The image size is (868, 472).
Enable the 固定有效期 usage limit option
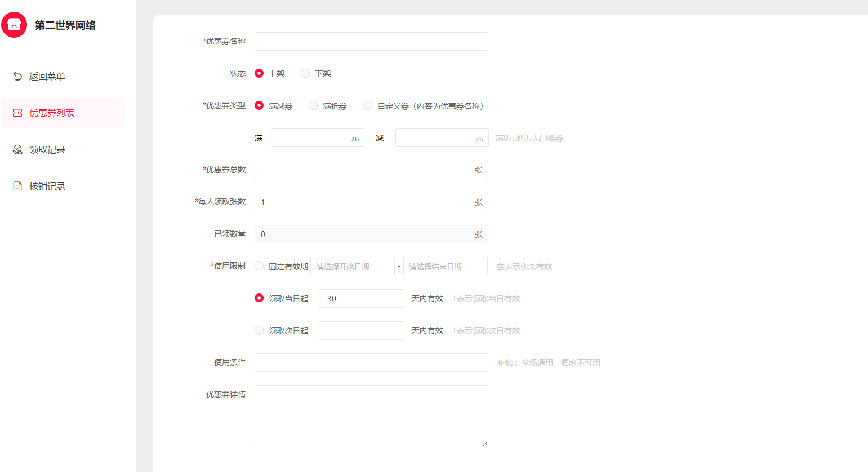259,266
